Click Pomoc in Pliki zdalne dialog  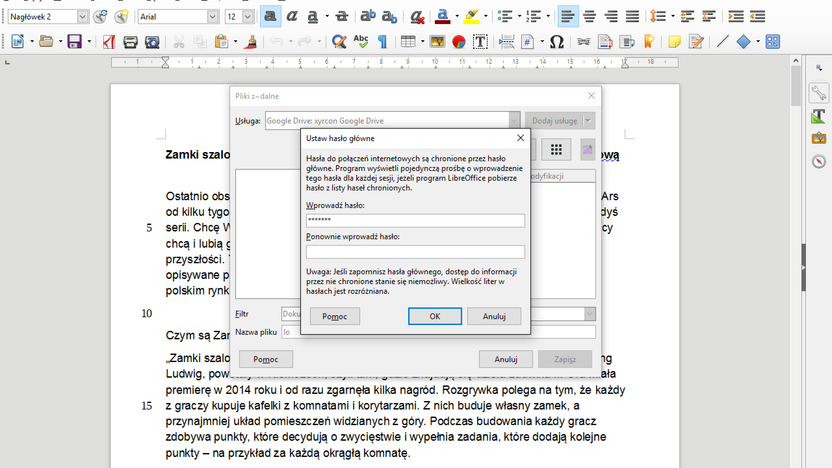tap(266, 359)
